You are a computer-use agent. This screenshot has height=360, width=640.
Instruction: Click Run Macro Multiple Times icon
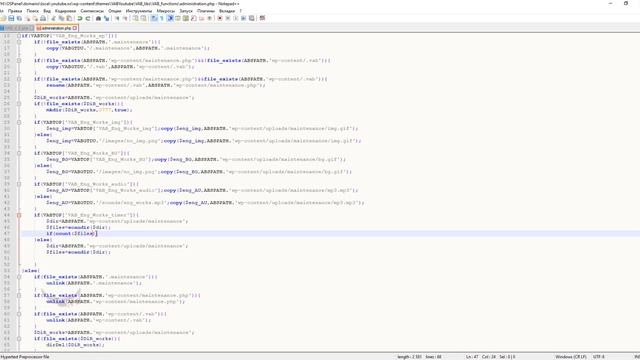(x=244, y=18)
